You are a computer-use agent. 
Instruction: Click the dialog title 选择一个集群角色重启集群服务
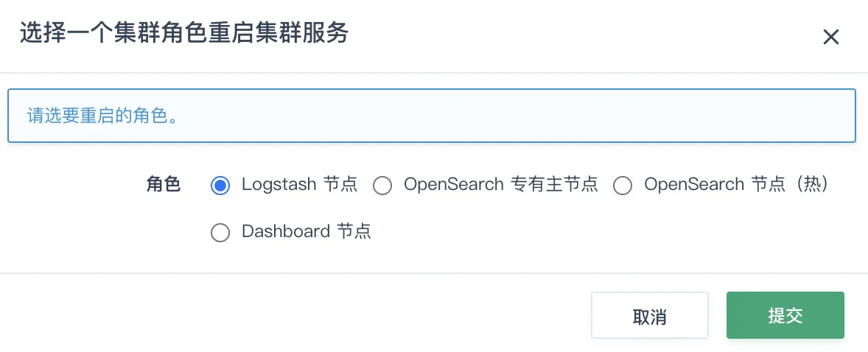pos(184,34)
